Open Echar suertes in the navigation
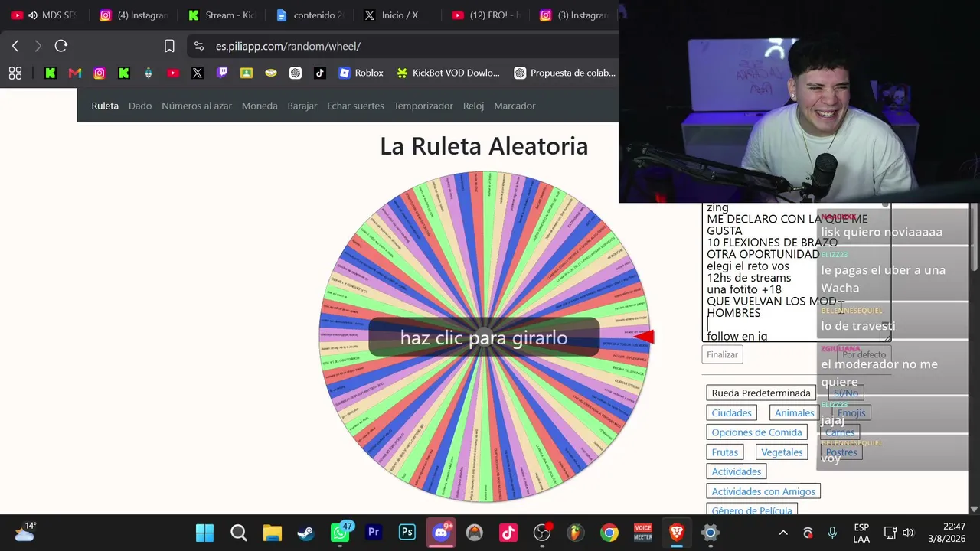 coord(355,106)
